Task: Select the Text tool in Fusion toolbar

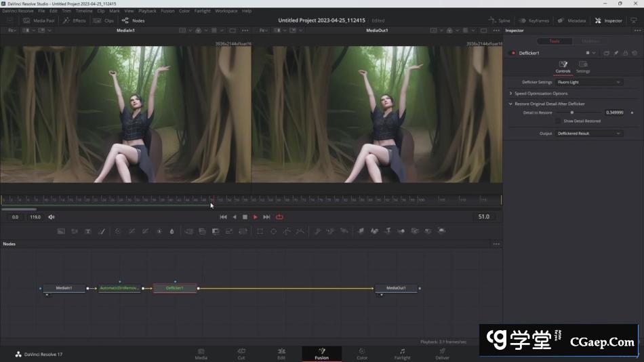Action: pos(88,231)
